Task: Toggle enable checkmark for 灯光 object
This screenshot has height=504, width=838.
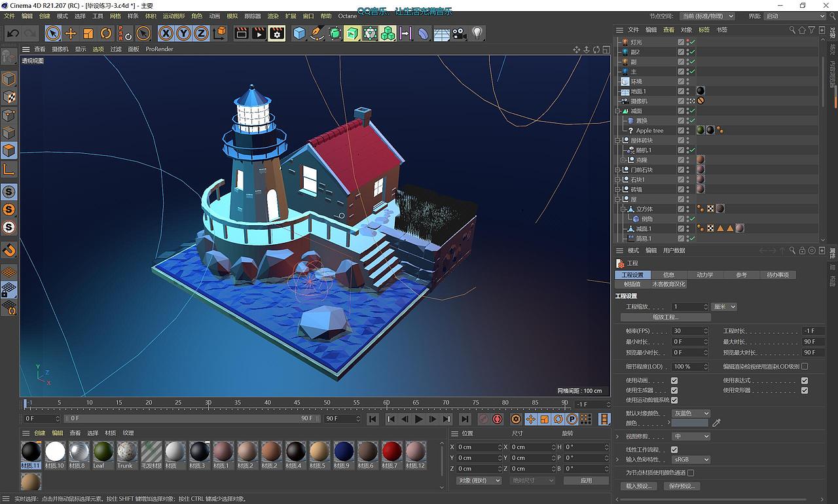Action: tap(692, 42)
